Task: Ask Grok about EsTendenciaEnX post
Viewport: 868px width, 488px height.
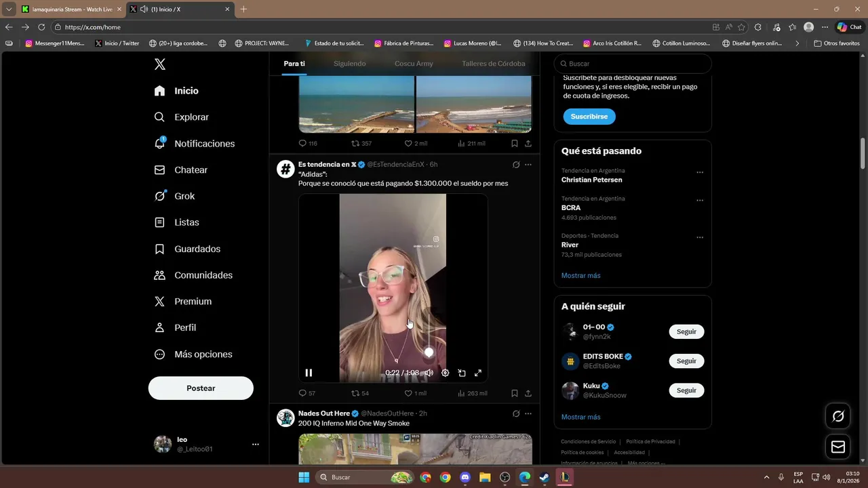Action: point(516,165)
